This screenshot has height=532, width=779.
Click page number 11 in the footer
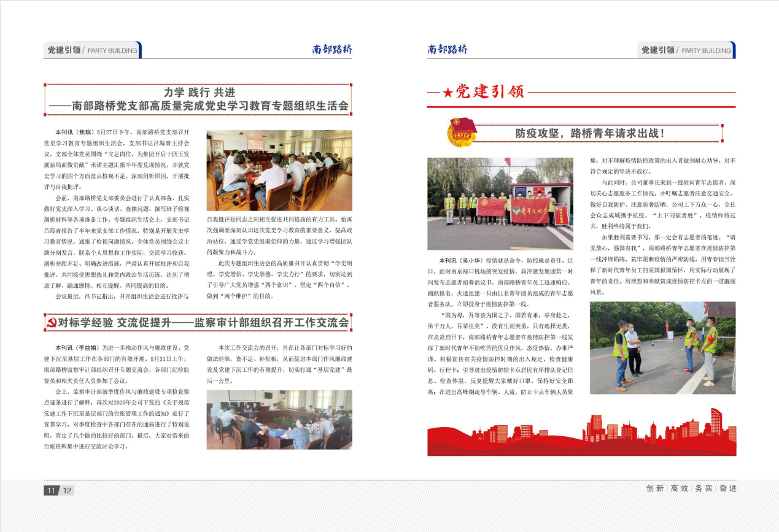pyautogui.click(x=51, y=490)
